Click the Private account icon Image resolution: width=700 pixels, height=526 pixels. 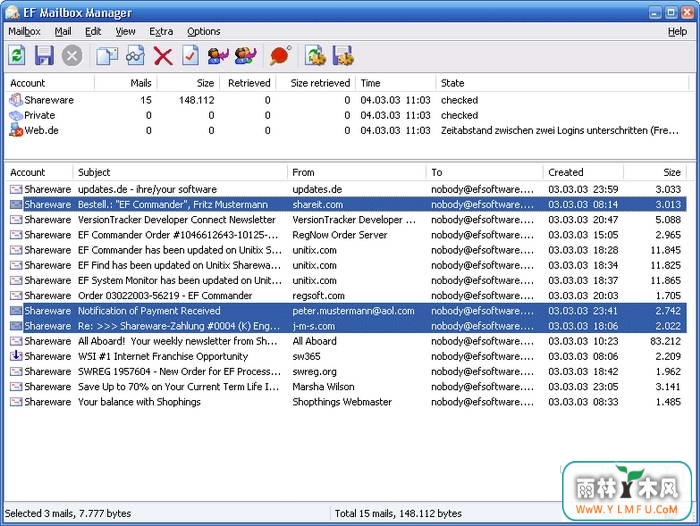coord(16,115)
